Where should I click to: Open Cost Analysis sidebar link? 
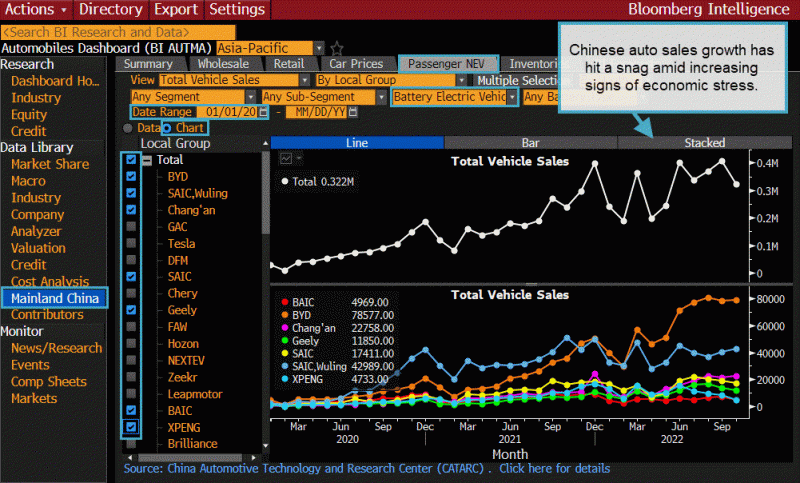coord(50,282)
